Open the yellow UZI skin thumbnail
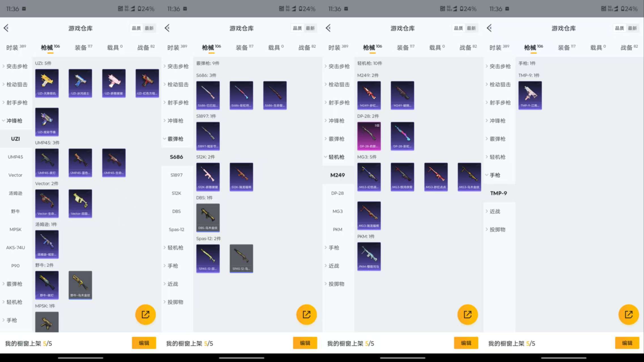The width and height of the screenshot is (644, 362). pos(47,83)
